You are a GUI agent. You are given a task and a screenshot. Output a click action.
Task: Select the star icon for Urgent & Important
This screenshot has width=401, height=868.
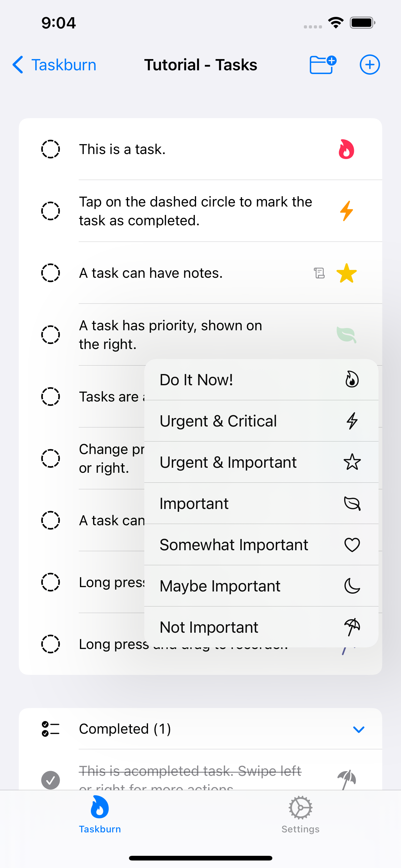point(352,462)
